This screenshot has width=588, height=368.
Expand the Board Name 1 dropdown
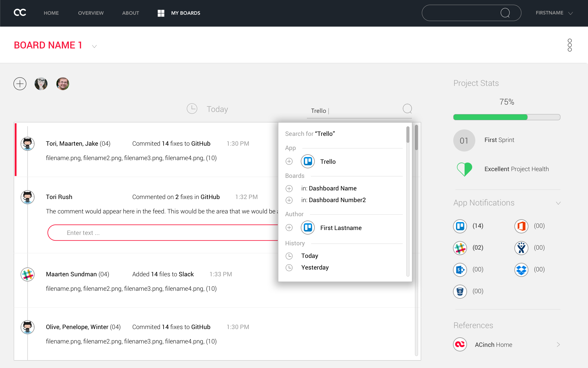point(94,46)
